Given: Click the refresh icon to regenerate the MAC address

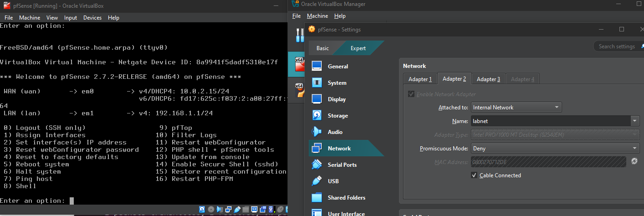Looking at the screenshot, I should 634,161.
